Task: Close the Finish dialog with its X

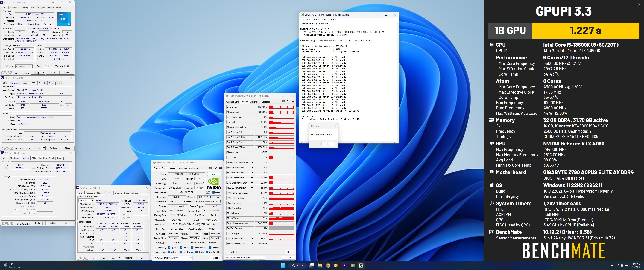Action: click(335, 126)
